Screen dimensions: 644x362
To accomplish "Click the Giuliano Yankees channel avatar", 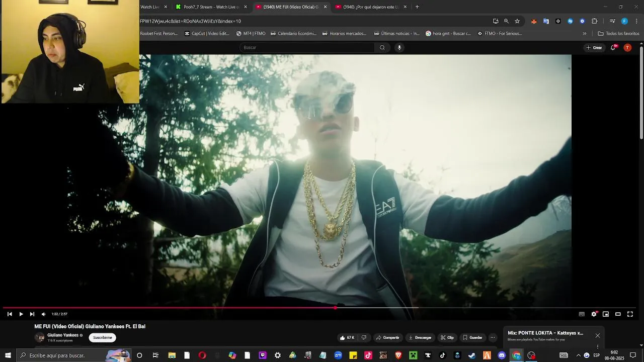I will pos(40,338).
